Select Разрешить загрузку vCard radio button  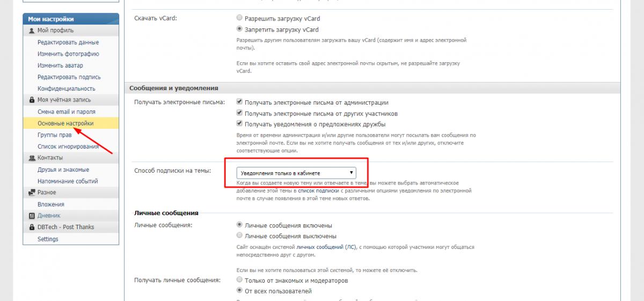click(x=239, y=18)
